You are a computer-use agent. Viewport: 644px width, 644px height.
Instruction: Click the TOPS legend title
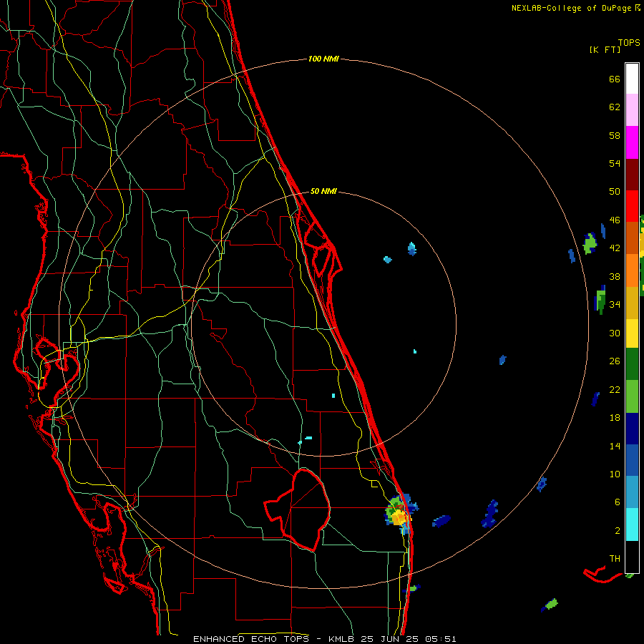point(629,42)
